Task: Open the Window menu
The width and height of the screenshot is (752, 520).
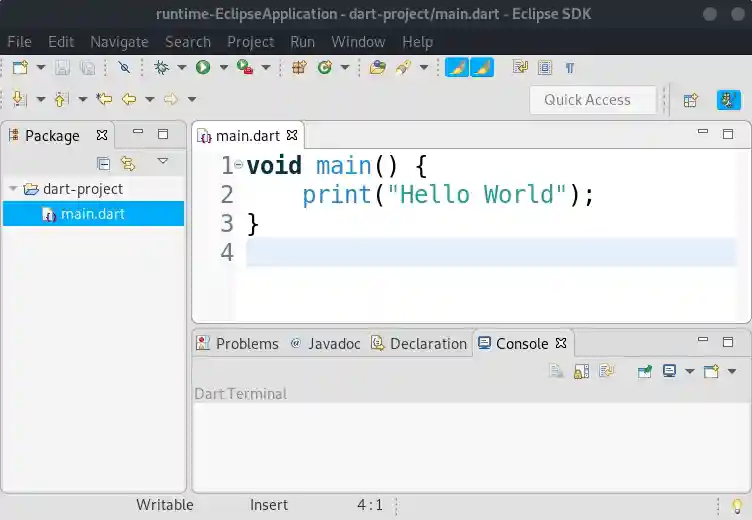Action: [358, 42]
